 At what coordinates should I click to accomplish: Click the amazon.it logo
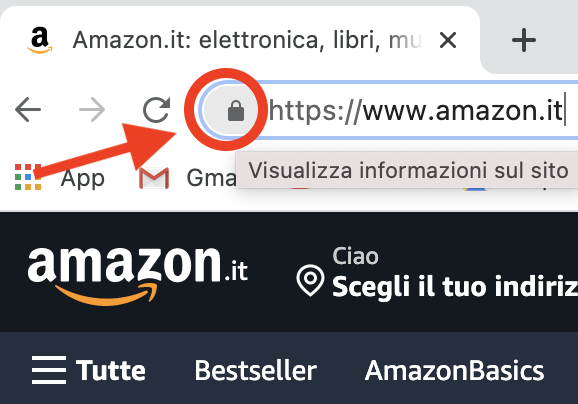[x=137, y=275]
